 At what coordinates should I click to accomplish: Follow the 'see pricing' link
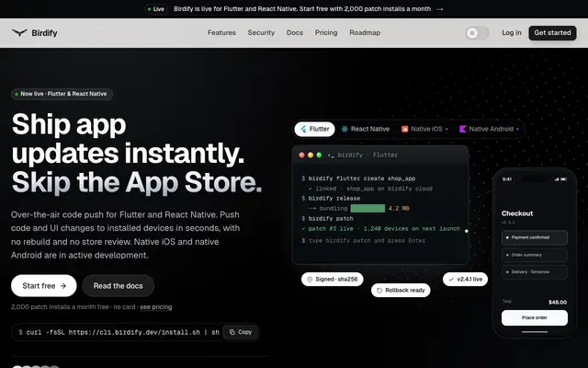(156, 306)
